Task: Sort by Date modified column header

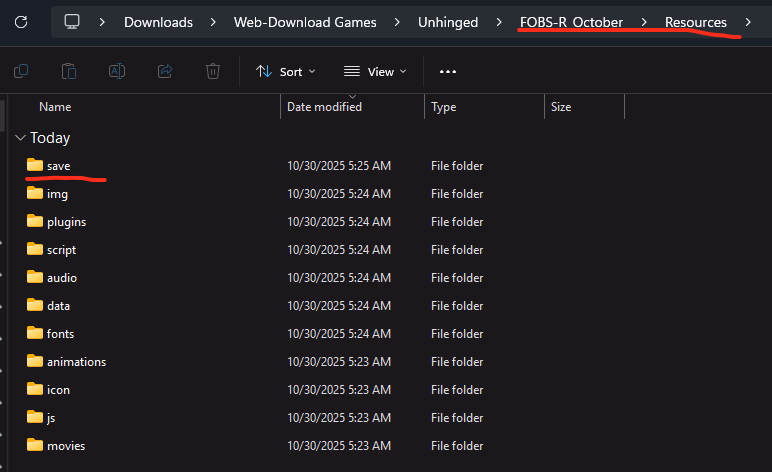Action: pyautogui.click(x=324, y=106)
